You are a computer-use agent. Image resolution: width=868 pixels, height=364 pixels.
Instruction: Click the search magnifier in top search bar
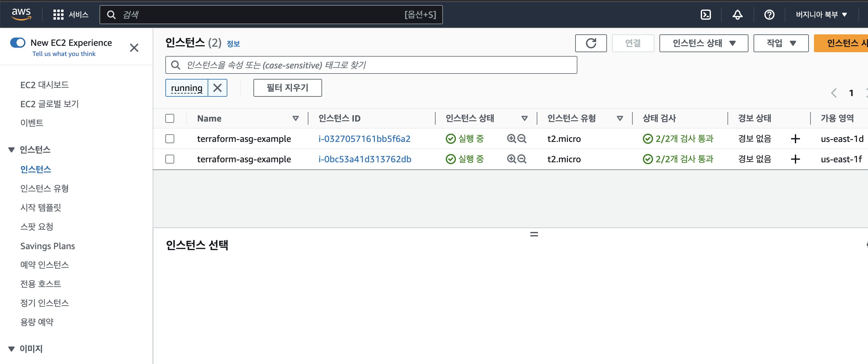(x=111, y=15)
